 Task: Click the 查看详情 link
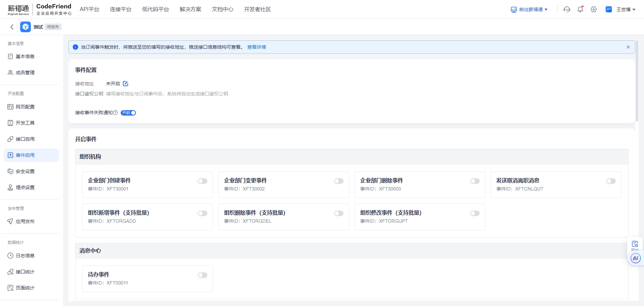[257, 47]
